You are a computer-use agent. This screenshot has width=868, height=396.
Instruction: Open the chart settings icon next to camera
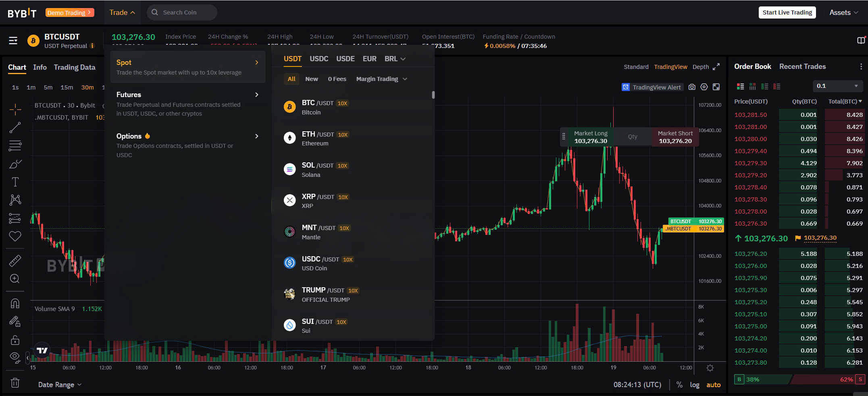click(x=704, y=87)
